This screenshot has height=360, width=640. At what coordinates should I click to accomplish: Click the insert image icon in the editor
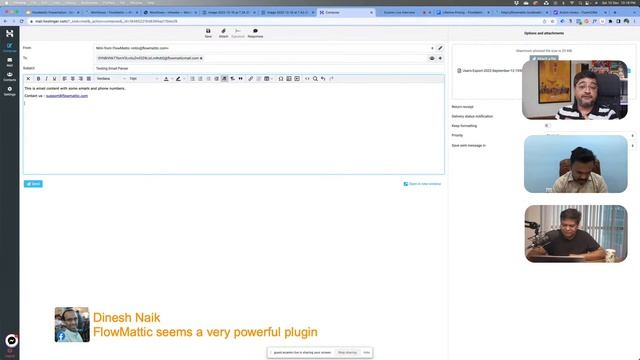pyautogui.click(x=289, y=79)
